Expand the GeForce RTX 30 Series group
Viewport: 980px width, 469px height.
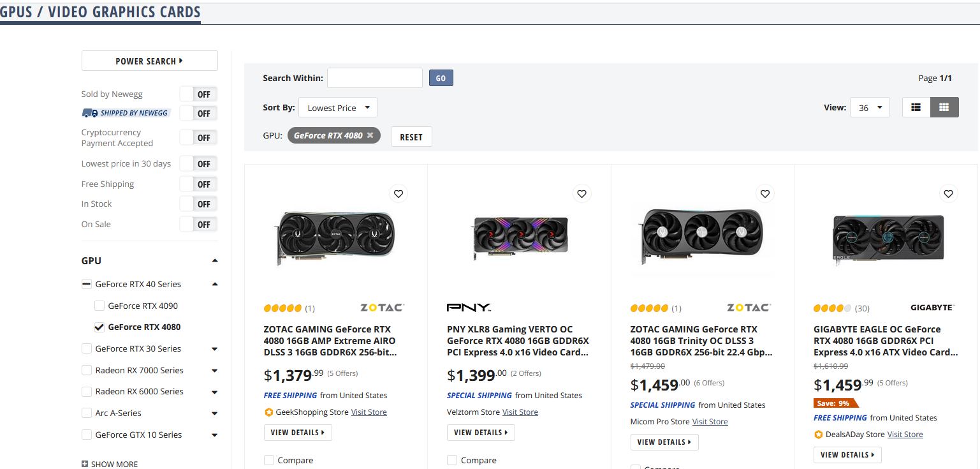[x=214, y=349]
